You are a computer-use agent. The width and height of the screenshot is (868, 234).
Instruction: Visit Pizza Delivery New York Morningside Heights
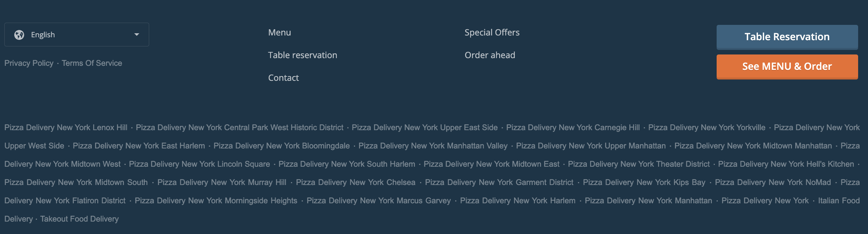point(216,201)
